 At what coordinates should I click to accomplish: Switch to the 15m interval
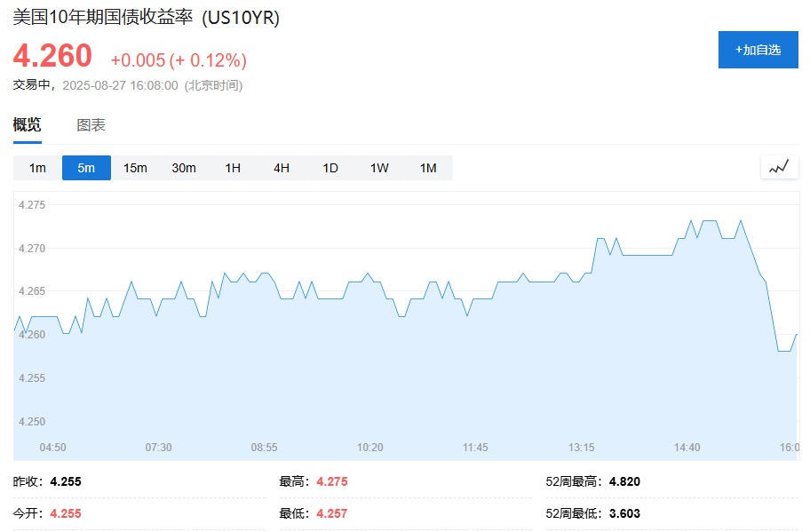coord(135,168)
